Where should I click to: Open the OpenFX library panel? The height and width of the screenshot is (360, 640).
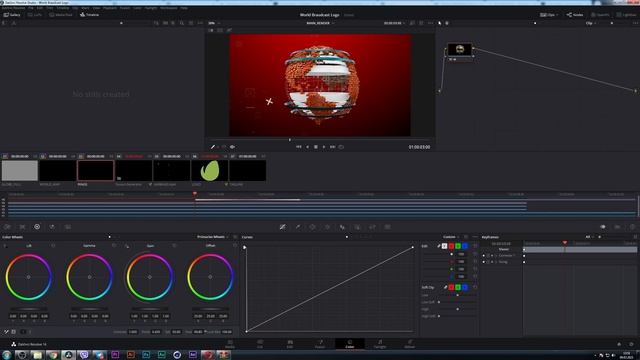click(600, 15)
